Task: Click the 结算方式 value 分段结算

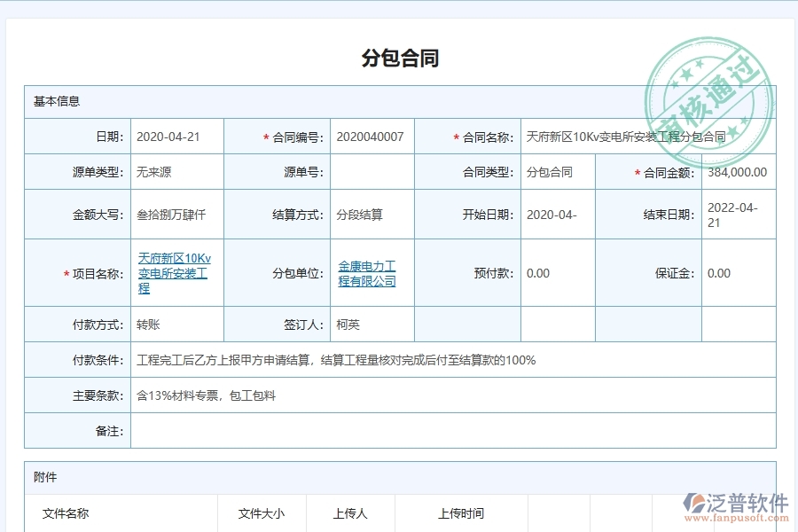Action: pyautogui.click(x=357, y=214)
